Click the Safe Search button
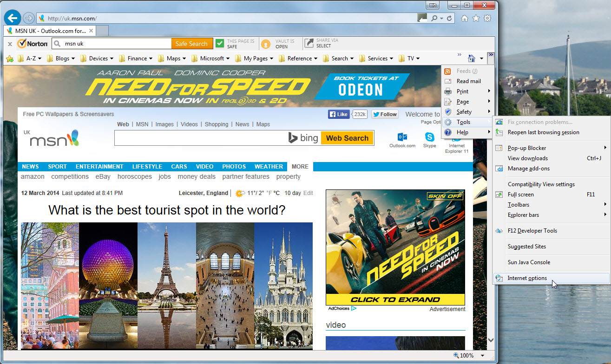This screenshot has width=611, height=364. pyautogui.click(x=192, y=44)
